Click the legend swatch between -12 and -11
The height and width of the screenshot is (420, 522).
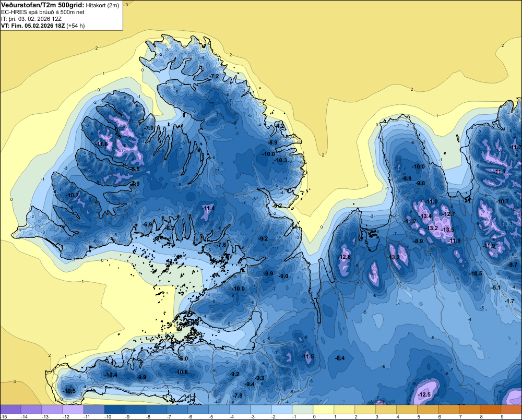[73, 410]
